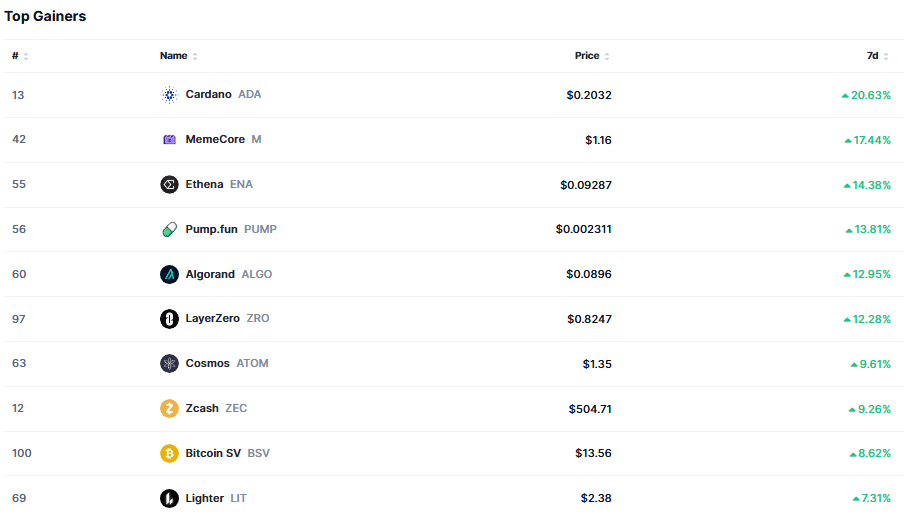Screen dimensions: 904x513
Task: Click the Top Gainers heading
Action: pos(45,16)
